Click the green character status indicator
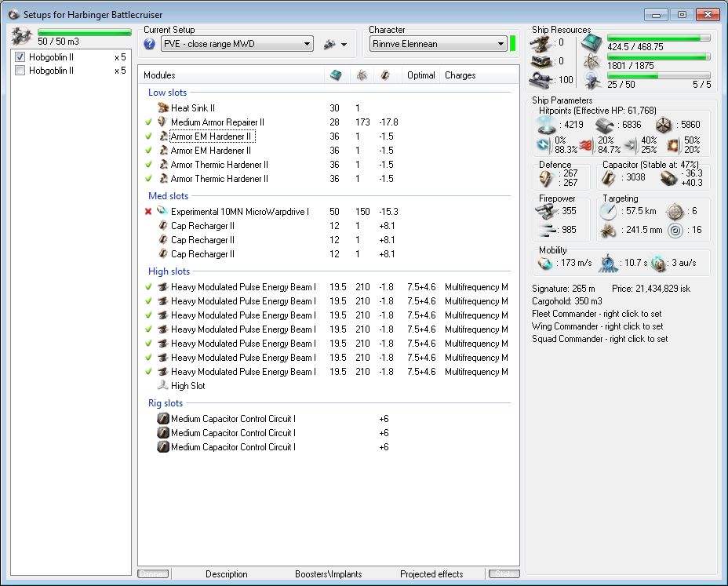Screen dimensions: 728x586 click(x=512, y=44)
